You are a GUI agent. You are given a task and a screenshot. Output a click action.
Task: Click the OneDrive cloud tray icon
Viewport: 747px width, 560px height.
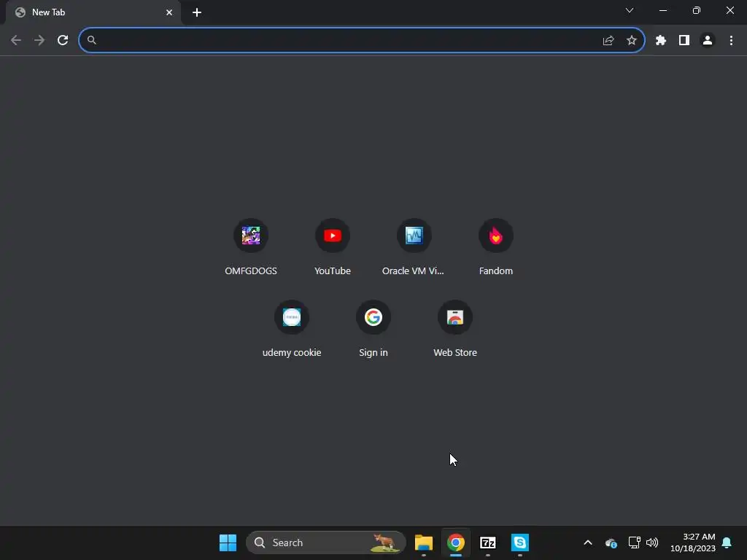pyautogui.click(x=611, y=542)
